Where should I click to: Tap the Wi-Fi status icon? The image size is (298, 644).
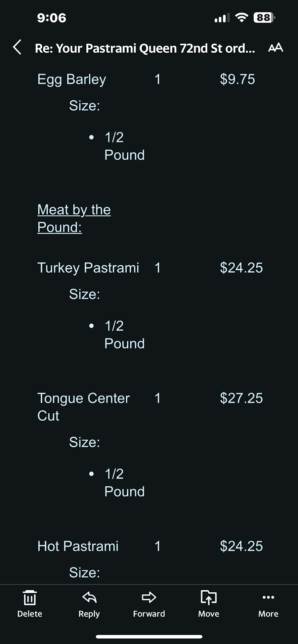(241, 17)
